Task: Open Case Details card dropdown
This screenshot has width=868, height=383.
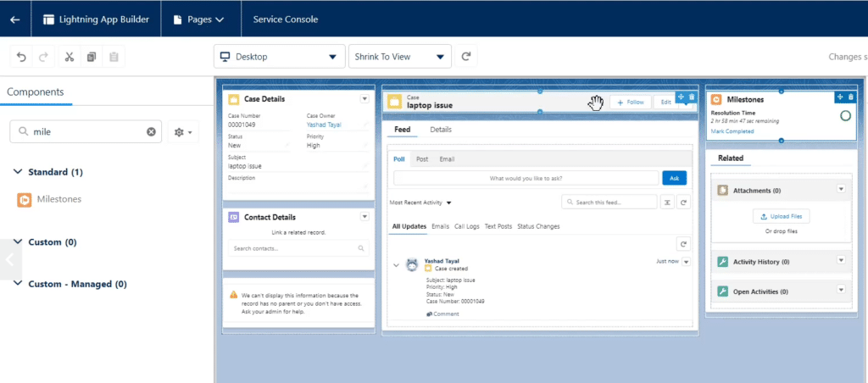Action: coord(364,98)
